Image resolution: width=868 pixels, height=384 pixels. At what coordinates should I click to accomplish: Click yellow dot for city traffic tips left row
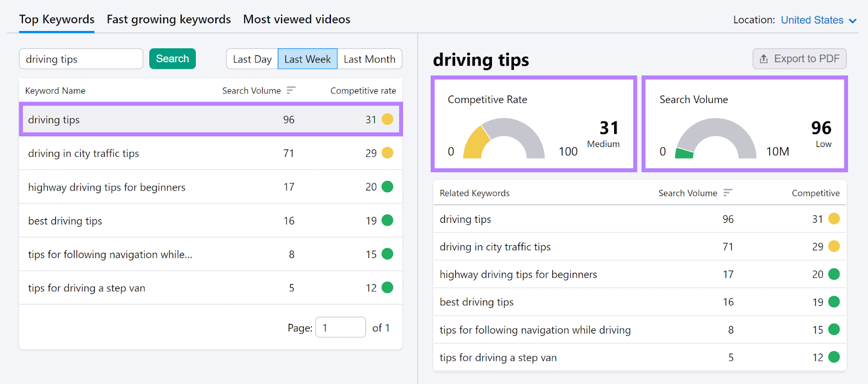387,153
